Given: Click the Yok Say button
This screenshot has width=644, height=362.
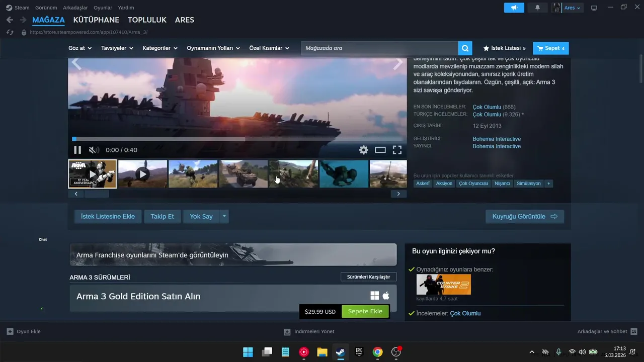Looking at the screenshot, I should point(201,216).
